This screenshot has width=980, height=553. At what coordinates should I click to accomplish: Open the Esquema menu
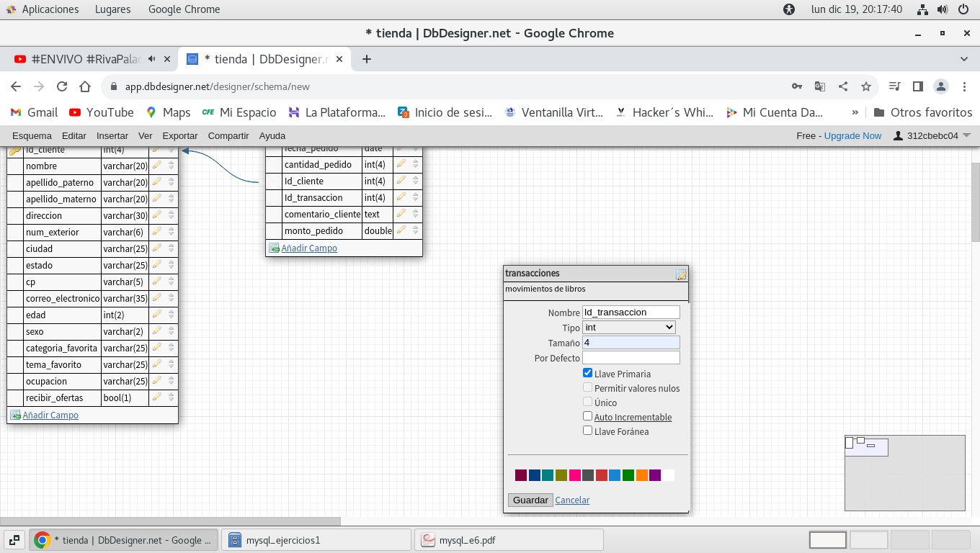tap(32, 135)
